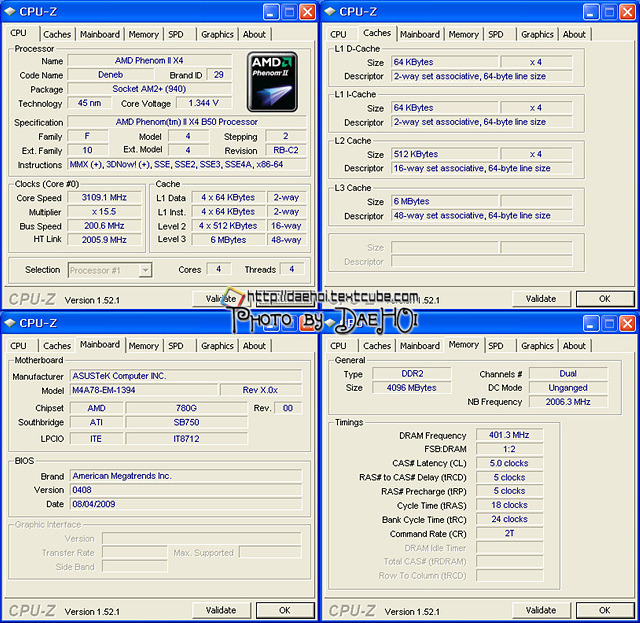
Task: Click the BIOS date 08/04/2009 field
Action: [x=186, y=504]
